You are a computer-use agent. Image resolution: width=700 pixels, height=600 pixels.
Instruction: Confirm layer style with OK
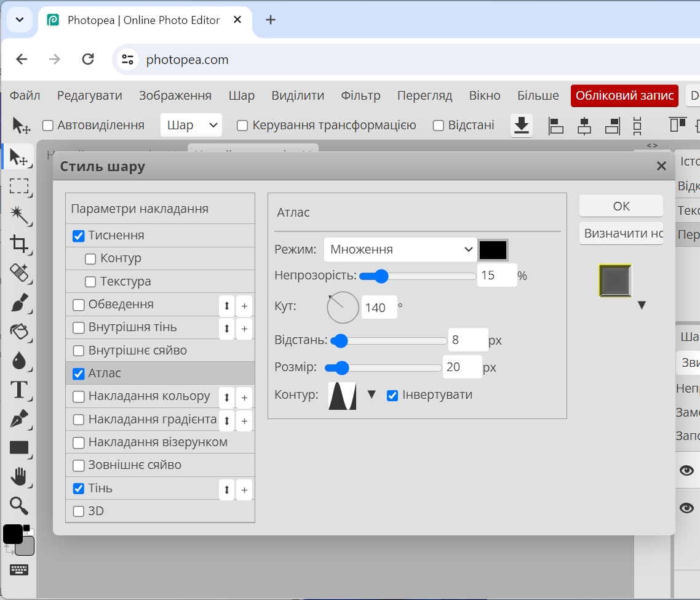pos(621,206)
